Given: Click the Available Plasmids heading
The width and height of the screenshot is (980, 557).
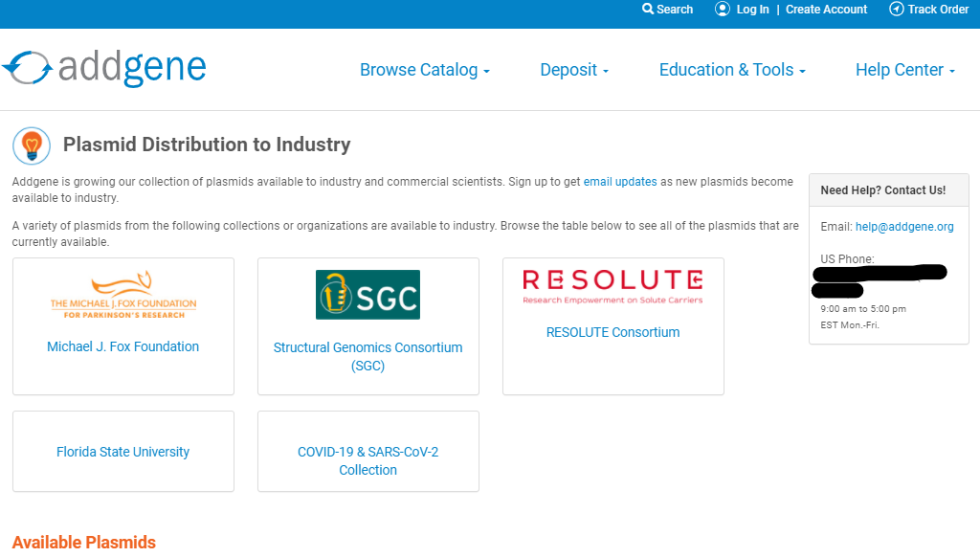Looking at the screenshot, I should 84,542.
